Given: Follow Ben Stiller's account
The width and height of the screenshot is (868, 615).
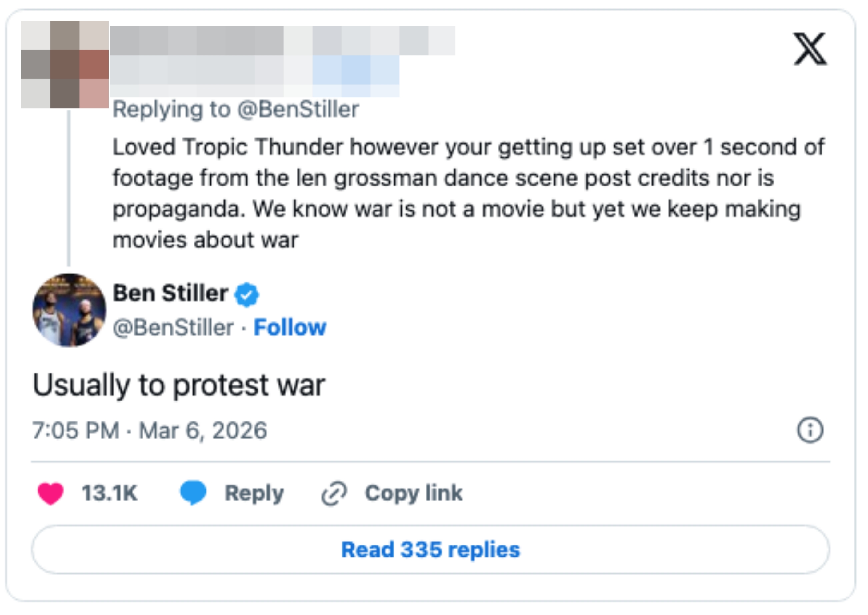Looking at the screenshot, I should point(290,327).
